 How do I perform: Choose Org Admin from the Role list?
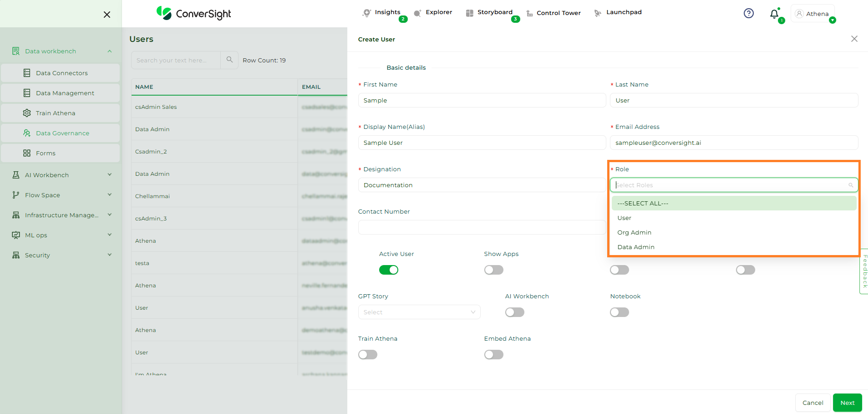(x=634, y=233)
